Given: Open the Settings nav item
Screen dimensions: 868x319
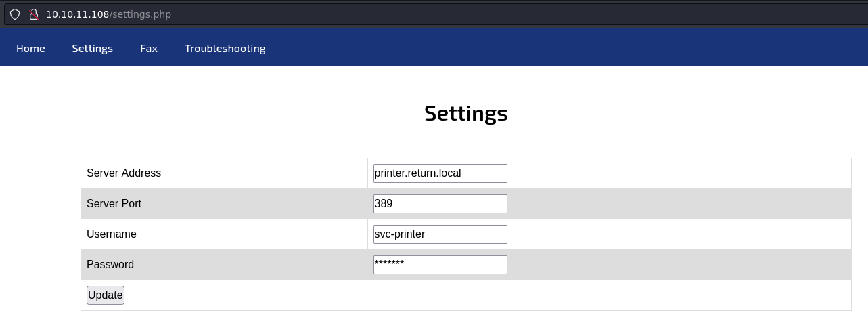Looking at the screenshot, I should tap(93, 49).
